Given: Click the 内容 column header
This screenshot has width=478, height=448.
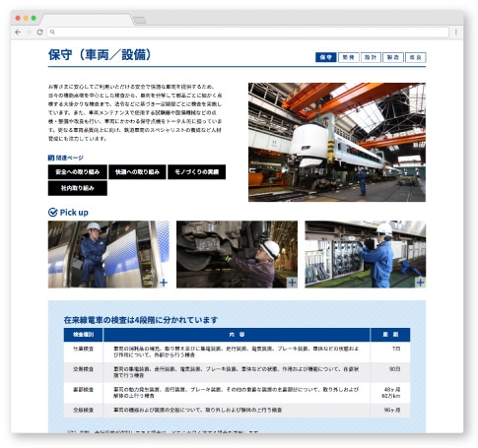Looking at the screenshot, I should coord(237,335).
